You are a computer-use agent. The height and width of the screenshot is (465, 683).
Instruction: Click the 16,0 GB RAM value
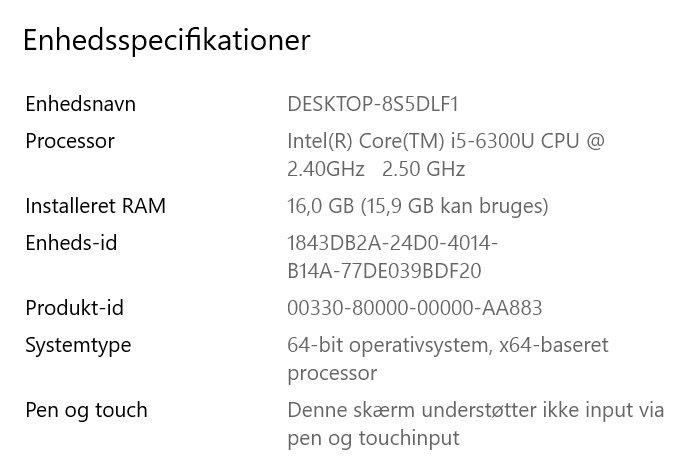(320, 206)
